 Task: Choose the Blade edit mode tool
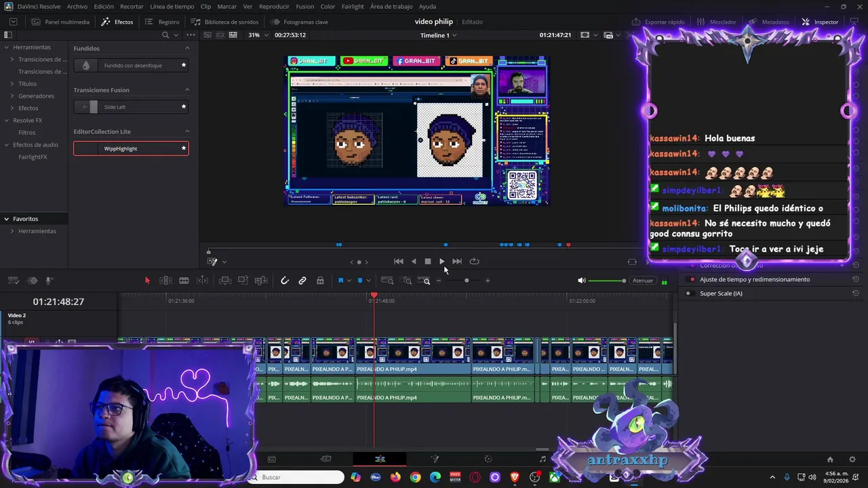pos(184,281)
